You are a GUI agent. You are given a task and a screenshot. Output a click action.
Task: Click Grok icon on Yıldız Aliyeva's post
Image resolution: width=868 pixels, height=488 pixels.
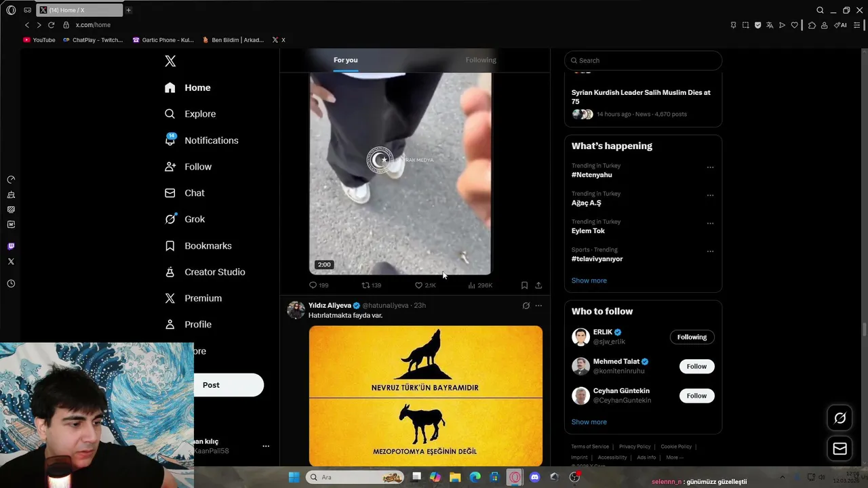(x=526, y=306)
